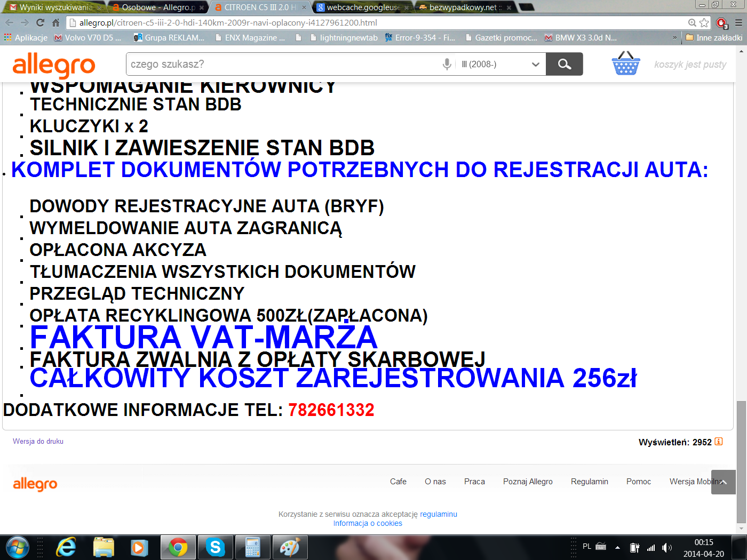Click the page vertical scrollbar thumb
Image resolution: width=747 pixels, height=560 pixels.
[x=741, y=462]
